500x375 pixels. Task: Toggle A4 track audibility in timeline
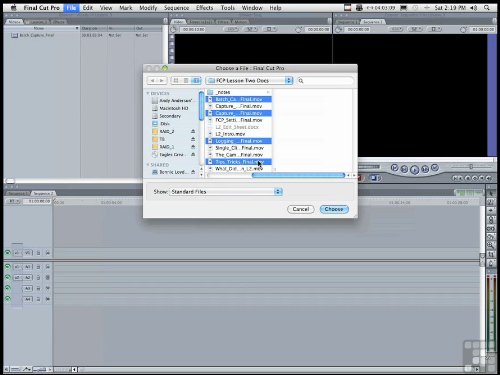7,299
